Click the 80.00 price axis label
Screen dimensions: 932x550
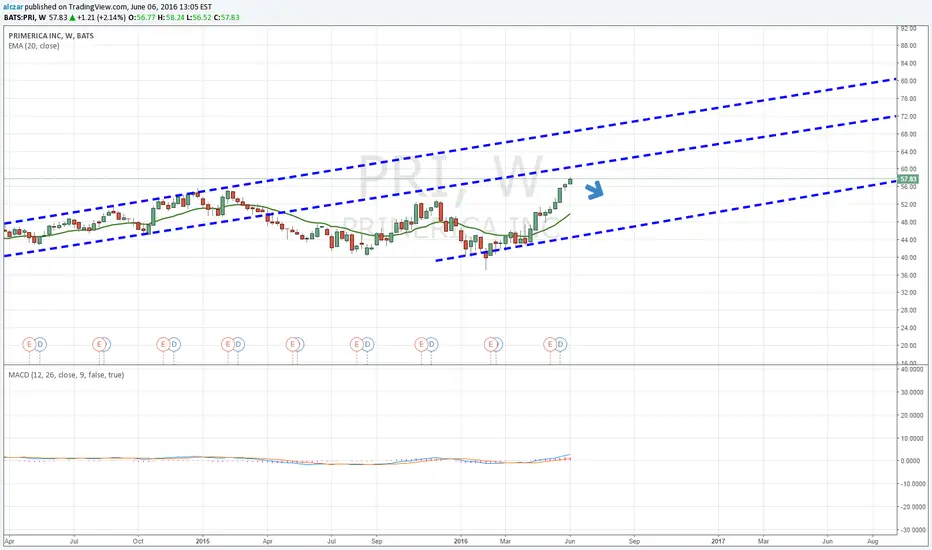(x=908, y=81)
